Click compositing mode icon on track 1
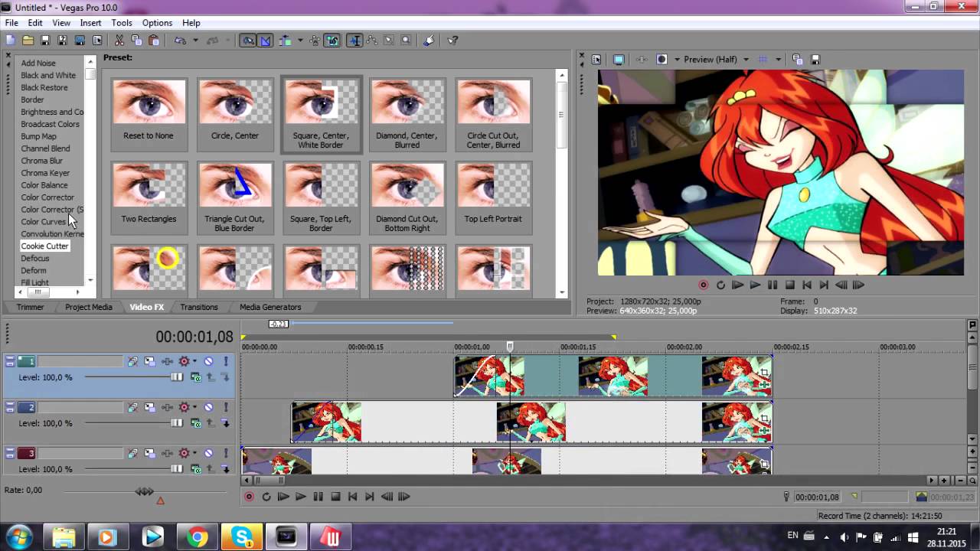 [x=196, y=377]
